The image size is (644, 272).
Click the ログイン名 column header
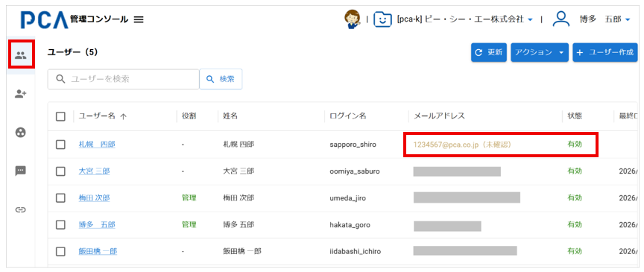coord(348,116)
